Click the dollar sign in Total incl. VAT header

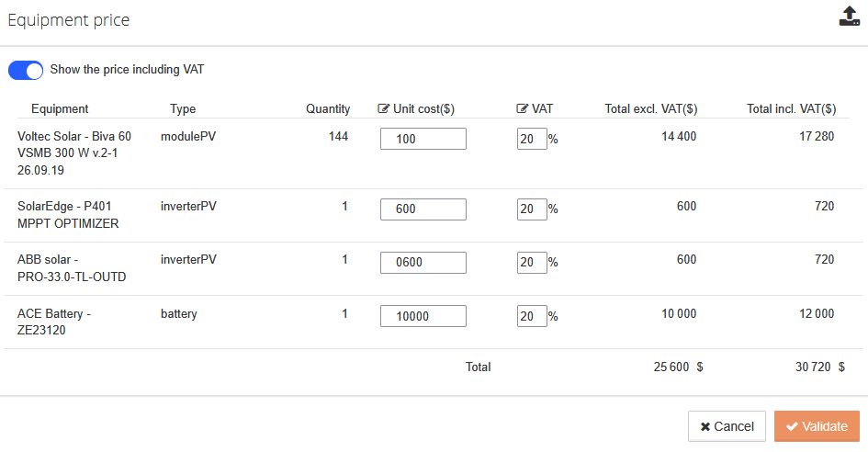tap(829, 108)
